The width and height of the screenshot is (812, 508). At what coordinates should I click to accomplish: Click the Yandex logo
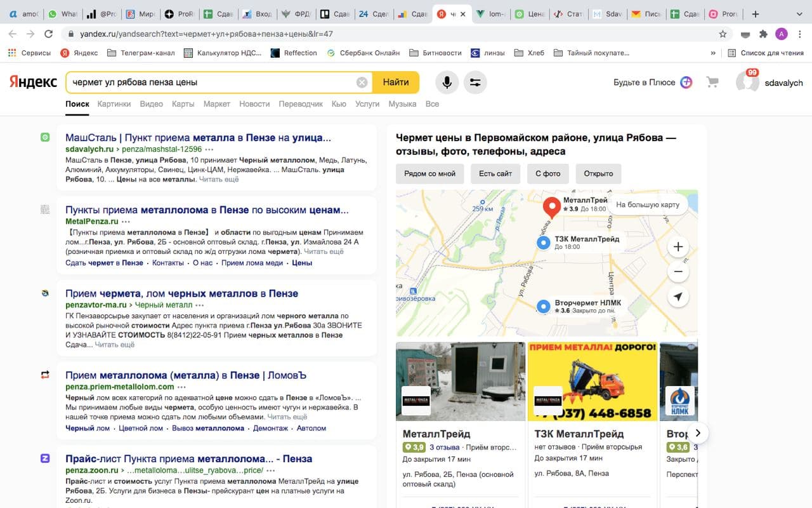[33, 82]
